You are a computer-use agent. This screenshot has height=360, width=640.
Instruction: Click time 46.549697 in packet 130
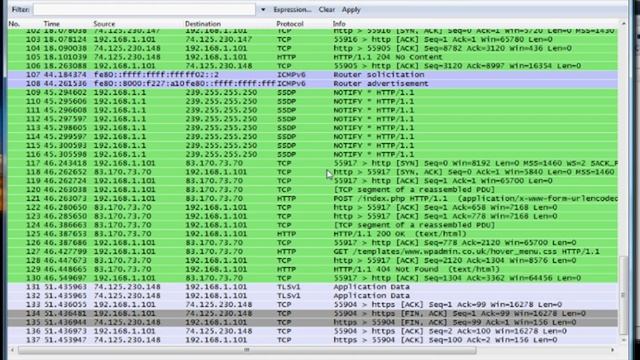65,278
